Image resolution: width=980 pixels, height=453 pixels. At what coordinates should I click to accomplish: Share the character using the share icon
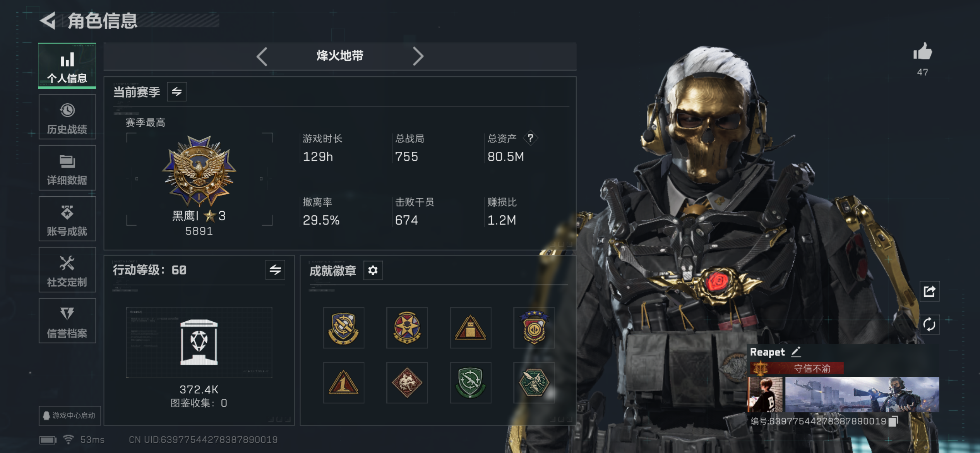(x=929, y=291)
